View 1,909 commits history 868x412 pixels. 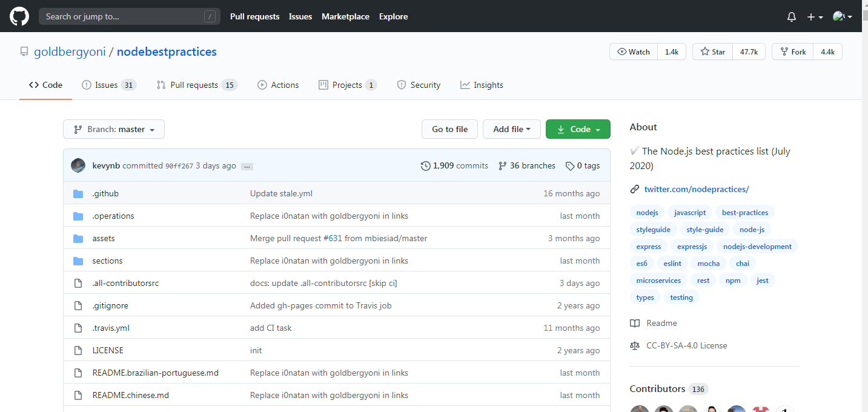click(x=454, y=165)
